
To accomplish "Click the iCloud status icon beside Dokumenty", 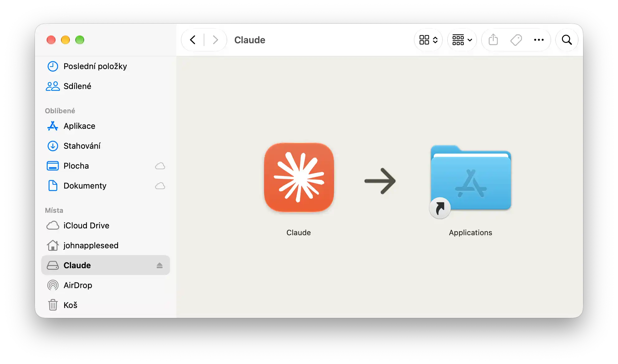I will coord(160,186).
